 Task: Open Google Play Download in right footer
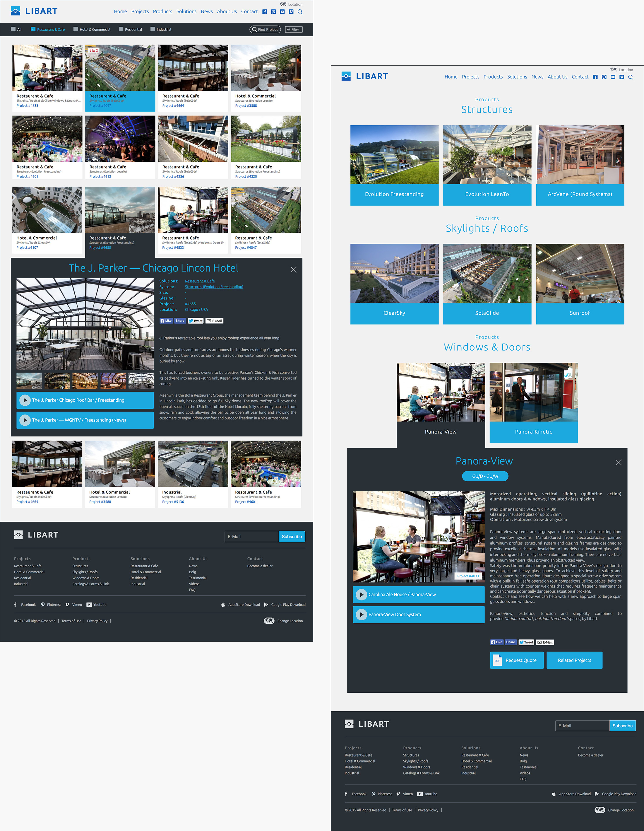click(x=616, y=794)
